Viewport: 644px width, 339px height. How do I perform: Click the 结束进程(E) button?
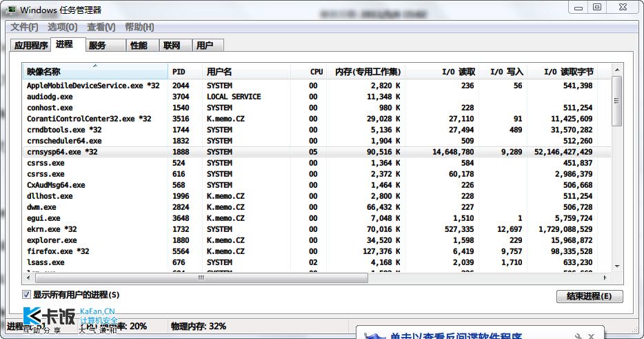coord(590,296)
